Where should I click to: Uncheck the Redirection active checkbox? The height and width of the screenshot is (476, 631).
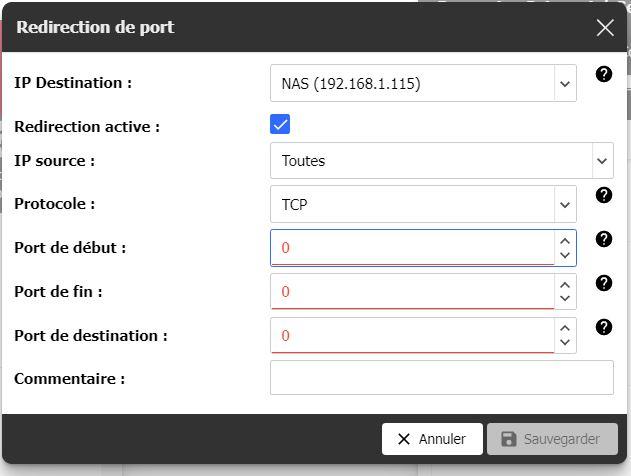click(280, 124)
